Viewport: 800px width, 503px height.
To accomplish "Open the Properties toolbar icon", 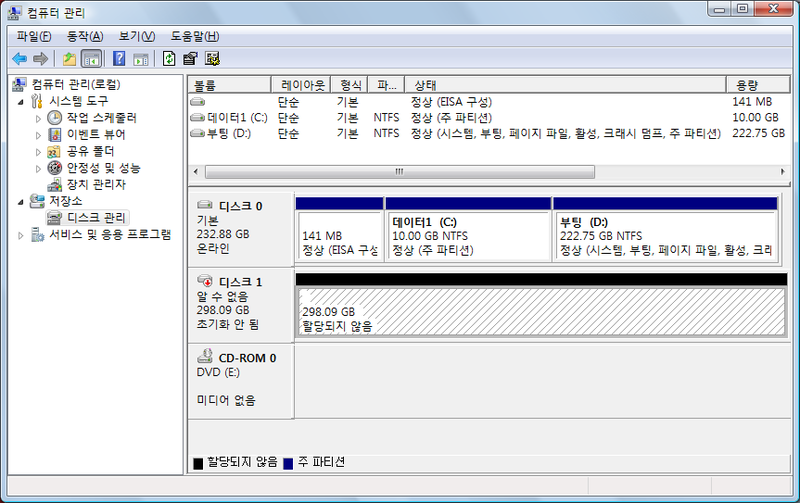I will pyautogui.click(x=190, y=59).
